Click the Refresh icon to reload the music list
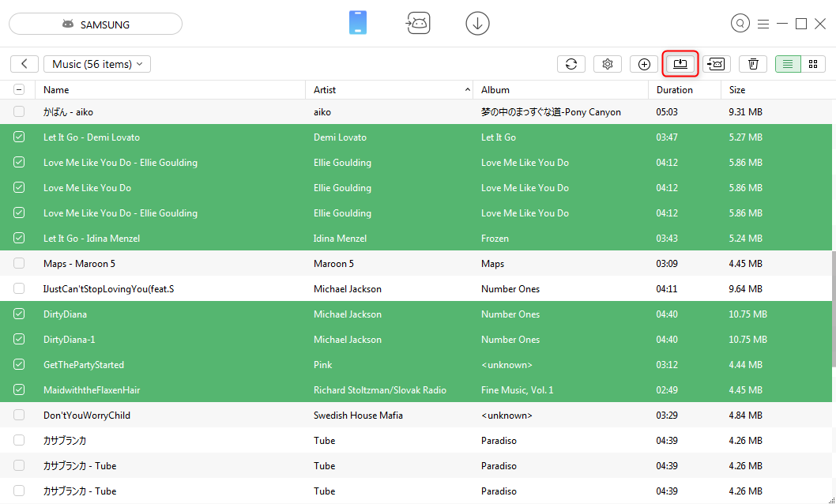The width and height of the screenshot is (836, 504). click(x=571, y=64)
